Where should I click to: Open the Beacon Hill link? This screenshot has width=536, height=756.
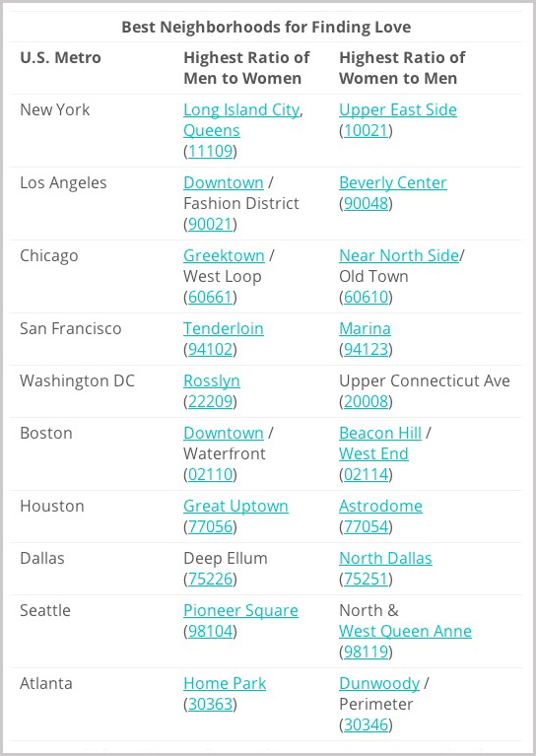[x=380, y=433]
